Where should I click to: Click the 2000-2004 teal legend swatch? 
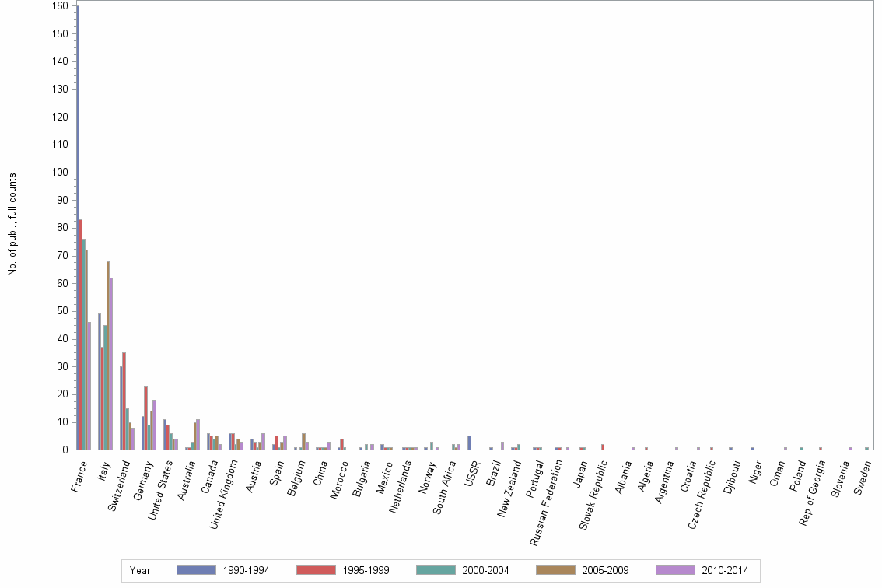tap(435, 570)
